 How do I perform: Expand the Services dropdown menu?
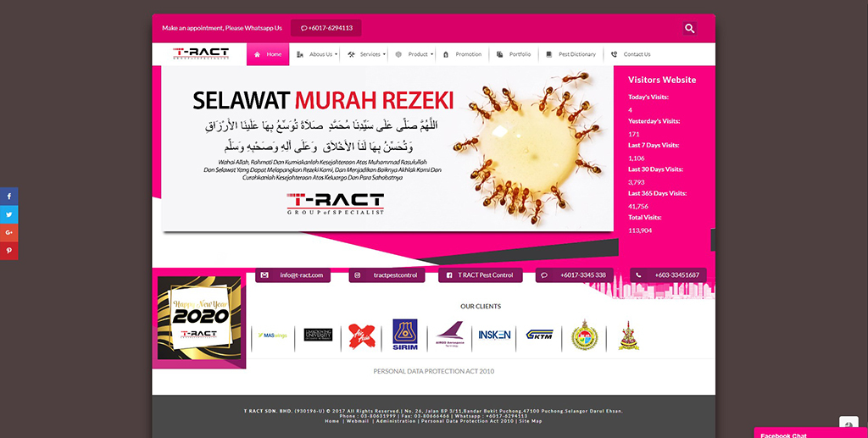point(368,54)
